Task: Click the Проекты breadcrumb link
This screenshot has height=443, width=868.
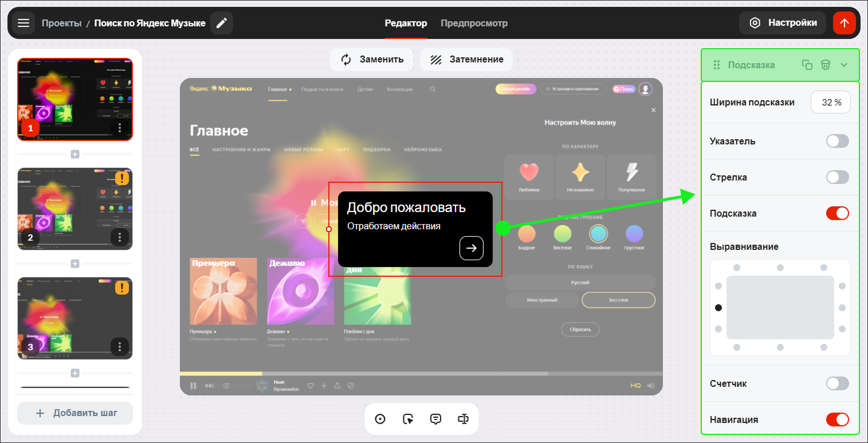Action: [x=61, y=23]
